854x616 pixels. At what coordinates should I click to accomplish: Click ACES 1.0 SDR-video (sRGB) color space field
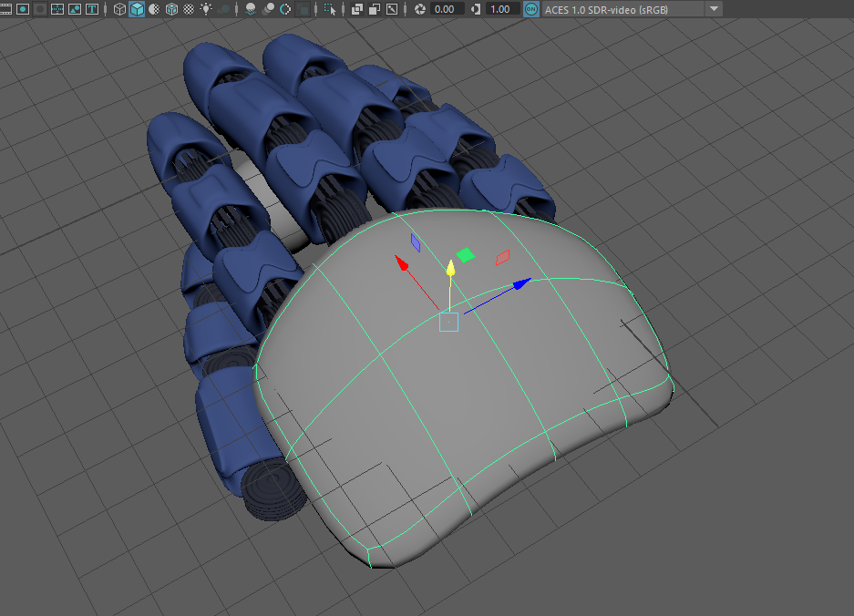[x=622, y=9]
